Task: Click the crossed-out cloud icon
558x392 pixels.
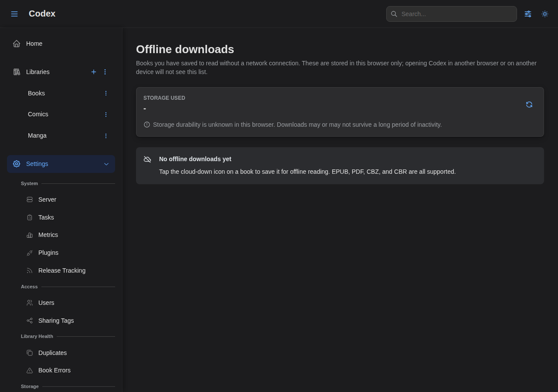Action: pos(147,159)
